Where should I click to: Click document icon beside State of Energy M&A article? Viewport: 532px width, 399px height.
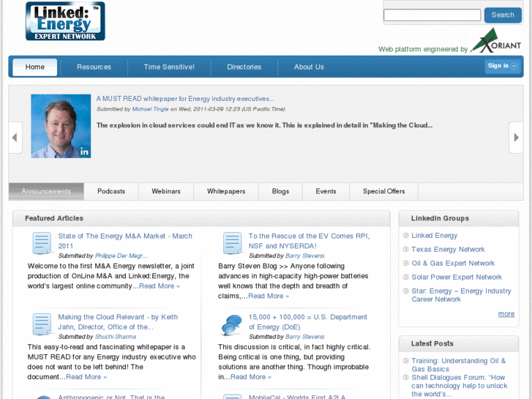click(42, 243)
